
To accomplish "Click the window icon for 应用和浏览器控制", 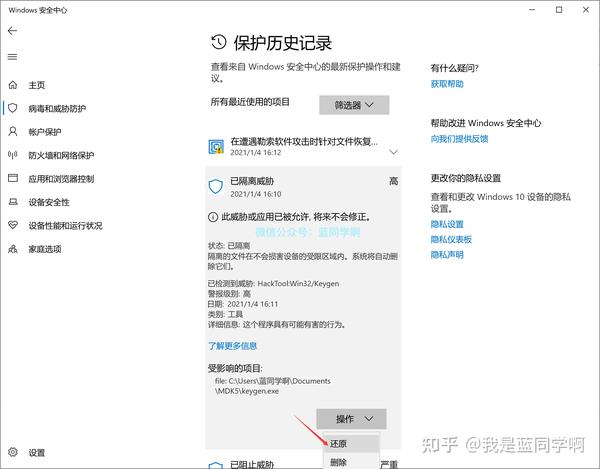I will click(x=13, y=178).
